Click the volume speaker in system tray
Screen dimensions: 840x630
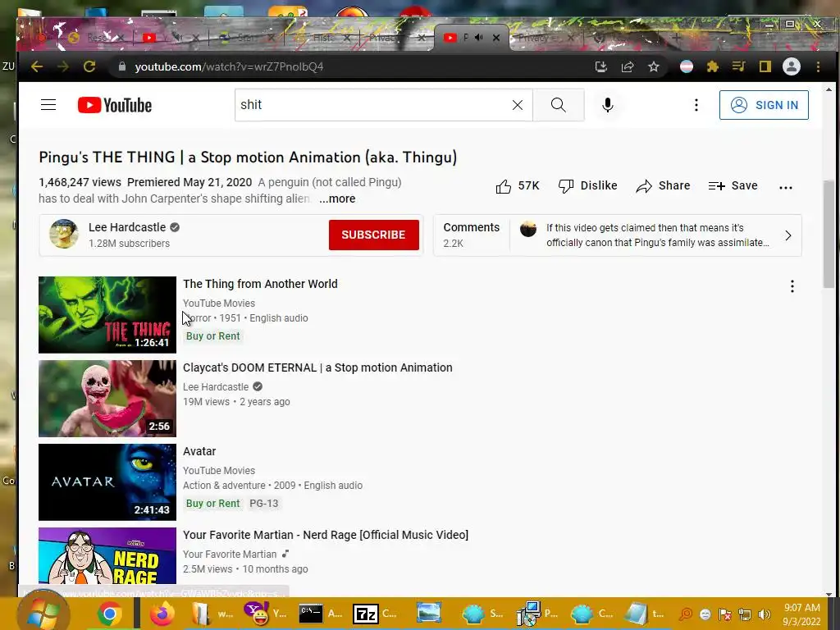tap(764, 614)
